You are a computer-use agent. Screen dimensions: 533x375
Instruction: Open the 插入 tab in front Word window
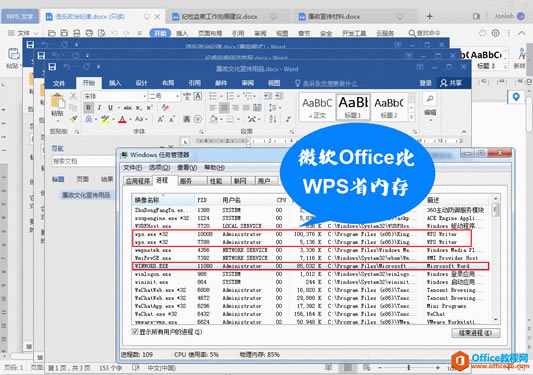pyautogui.click(x=115, y=83)
